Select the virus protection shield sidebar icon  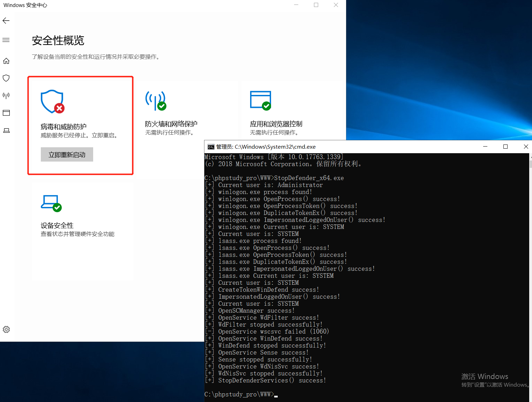[6, 78]
